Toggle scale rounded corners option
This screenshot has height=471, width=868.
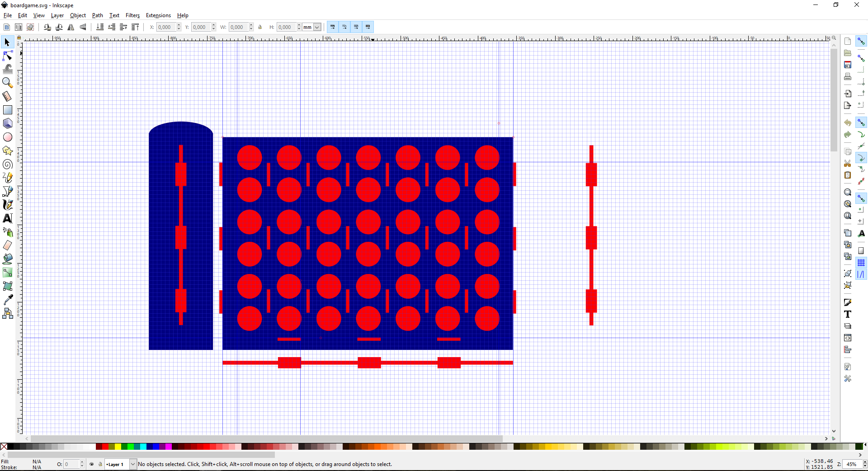(x=344, y=27)
